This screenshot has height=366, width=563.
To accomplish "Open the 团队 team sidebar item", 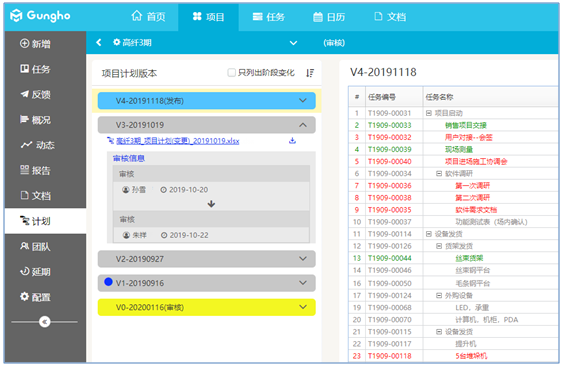I will coord(35,246).
